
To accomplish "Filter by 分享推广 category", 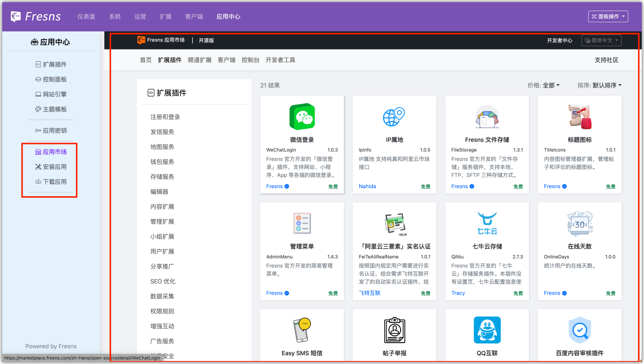I will point(162,267).
